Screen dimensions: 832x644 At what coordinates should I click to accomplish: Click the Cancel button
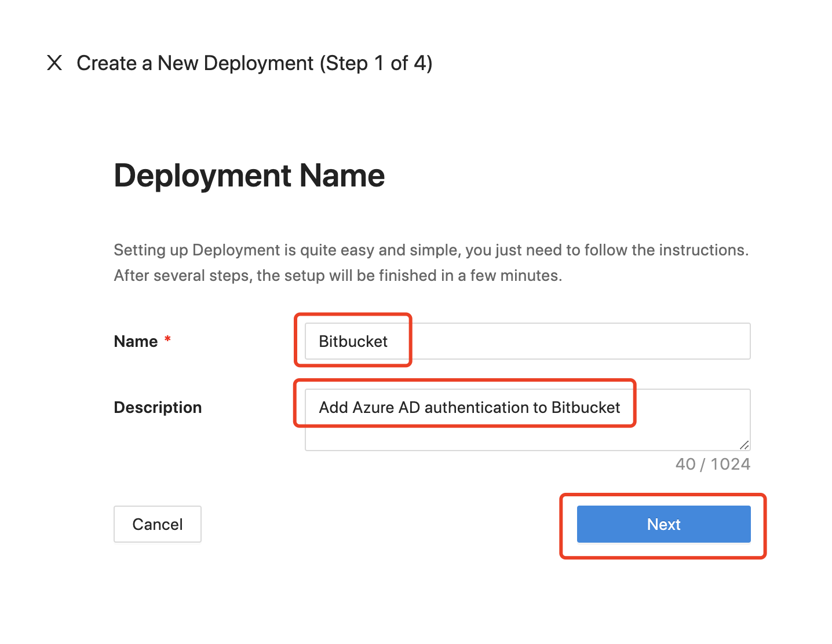pos(158,524)
